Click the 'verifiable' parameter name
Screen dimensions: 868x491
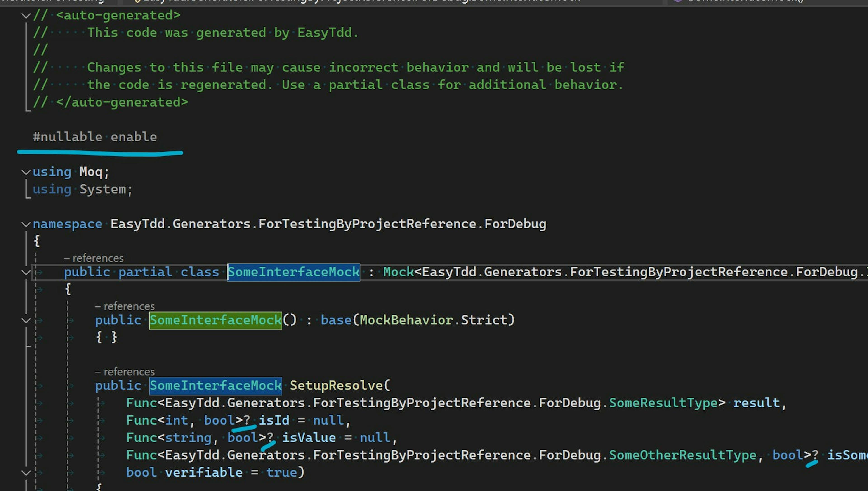(204, 472)
